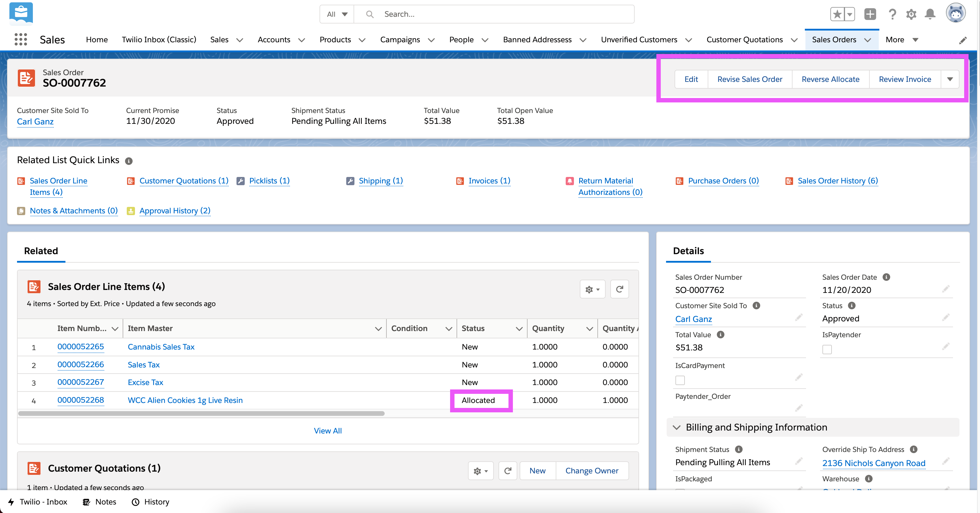Viewport: 980px width, 513px height.
Task: Click View All line items link
Action: (x=327, y=431)
